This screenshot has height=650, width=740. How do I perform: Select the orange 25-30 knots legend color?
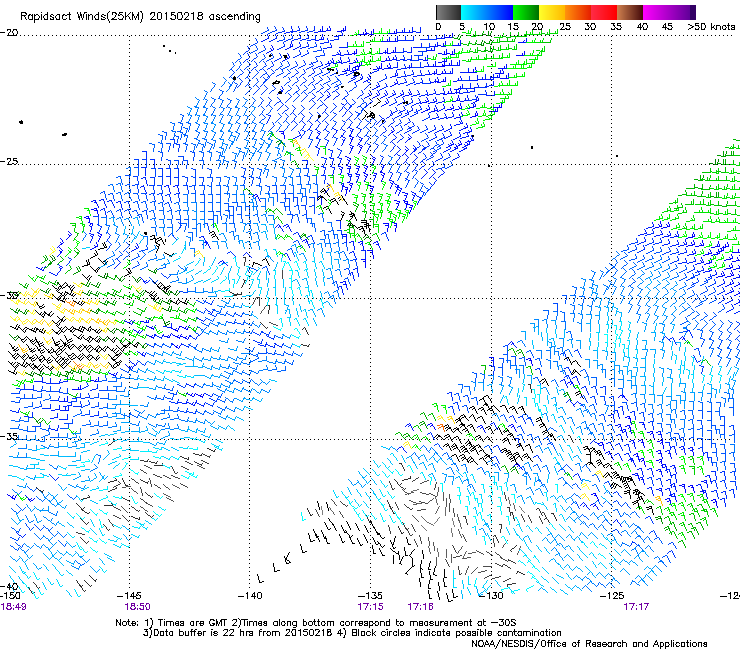[x=578, y=12]
